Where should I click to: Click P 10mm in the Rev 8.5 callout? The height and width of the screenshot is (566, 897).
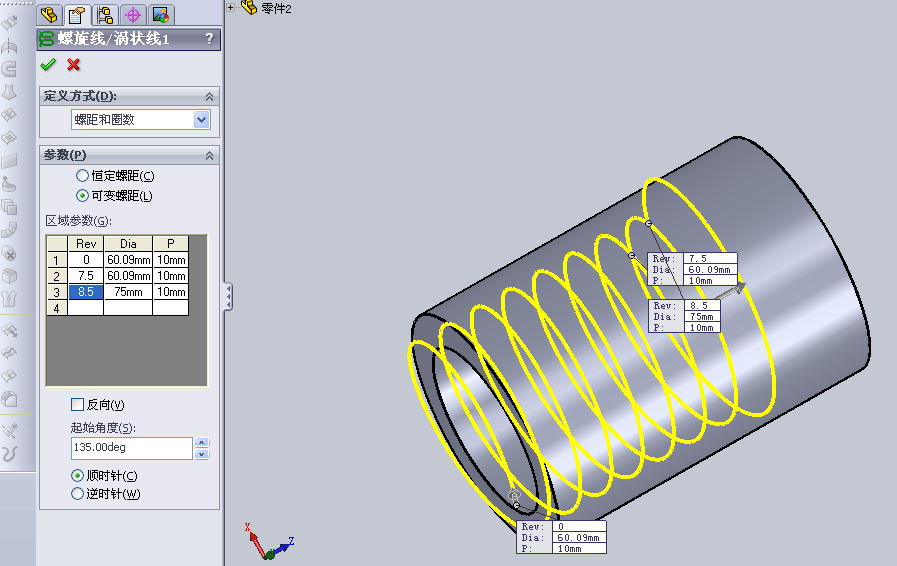701,327
